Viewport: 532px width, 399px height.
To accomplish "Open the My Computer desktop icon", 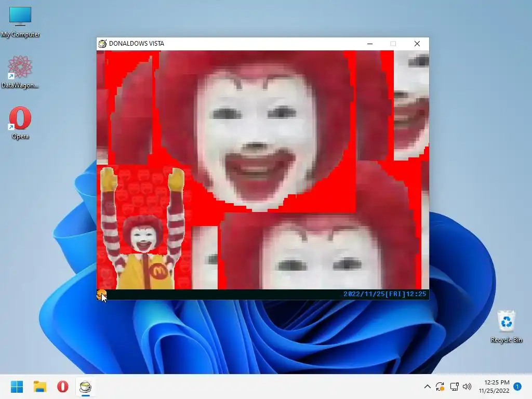I will 20,22.
